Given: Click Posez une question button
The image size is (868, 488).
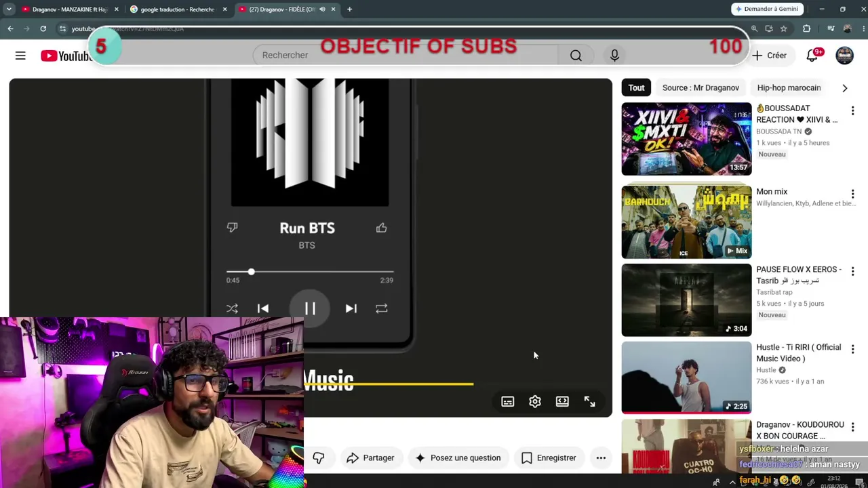Looking at the screenshot, I should (x=458, y=458).
